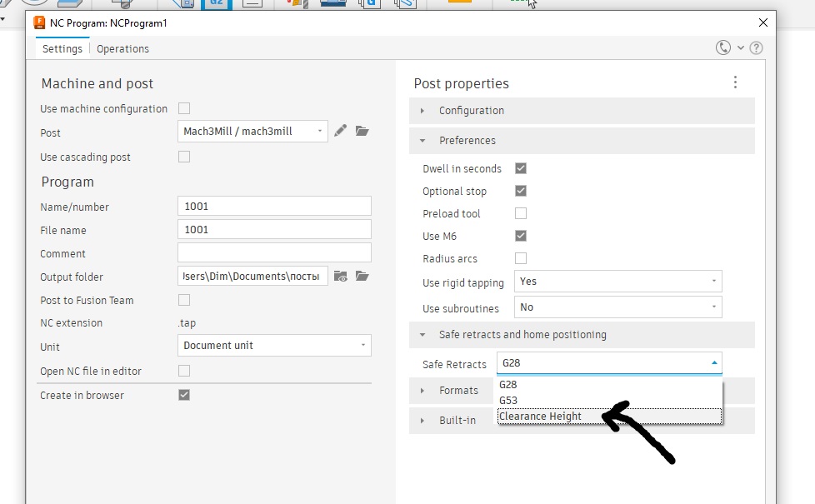The width and height of the screenshot is (815, 504).
Task: Click the phone support icon
Action: coord(723,48)
